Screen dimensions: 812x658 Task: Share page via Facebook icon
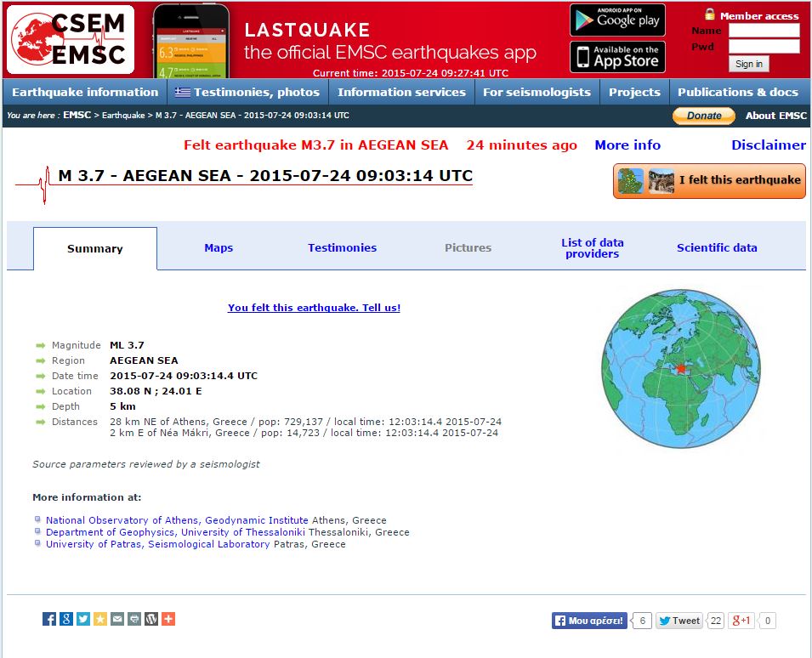click(x=49, y=619)
